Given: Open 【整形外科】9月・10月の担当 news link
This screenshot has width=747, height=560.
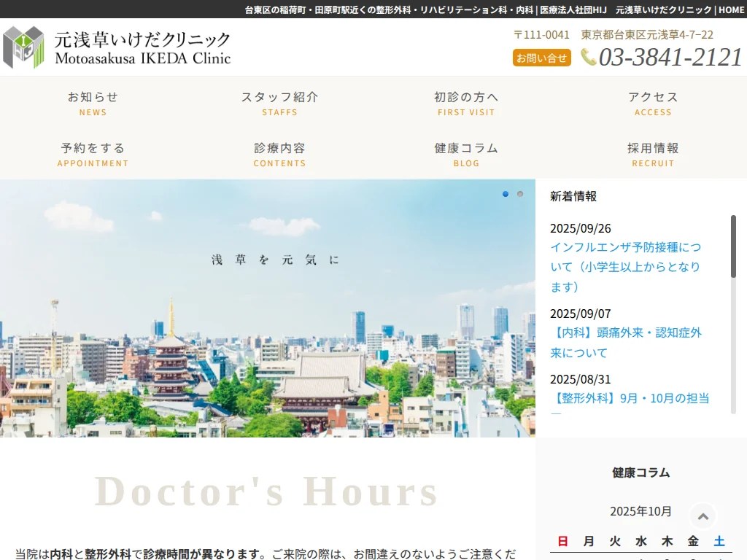Looking at the screenshot, I should tap(630, 398).
